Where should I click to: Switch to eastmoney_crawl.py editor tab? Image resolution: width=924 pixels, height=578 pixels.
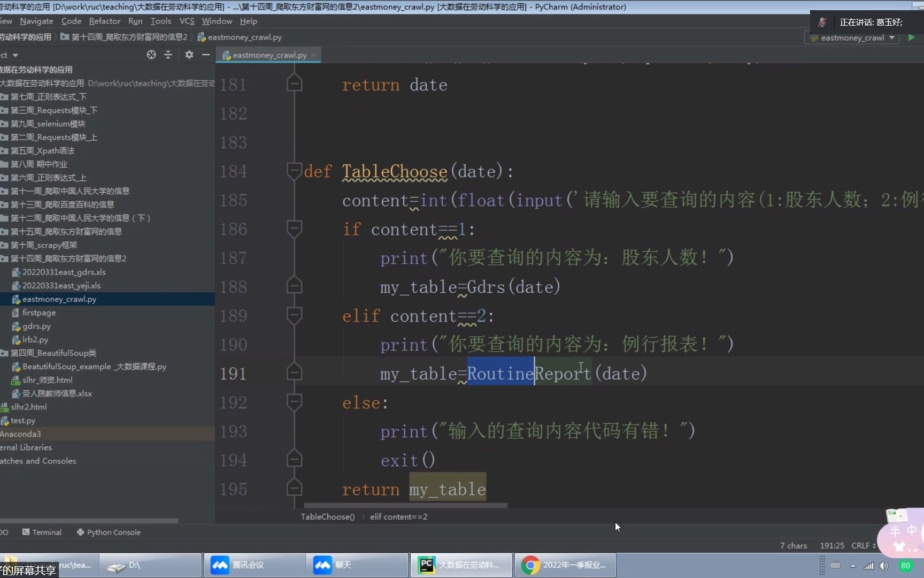(x=268, y=55)
